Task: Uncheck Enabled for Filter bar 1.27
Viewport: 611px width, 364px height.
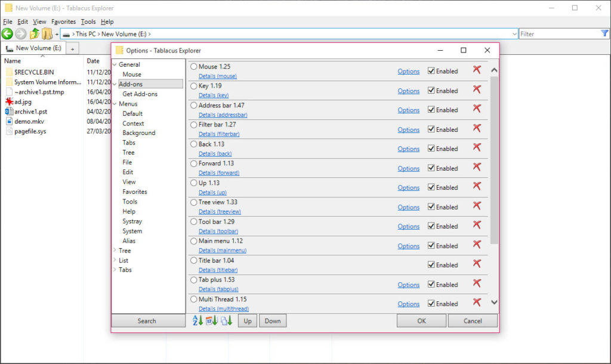Action: 431,129
